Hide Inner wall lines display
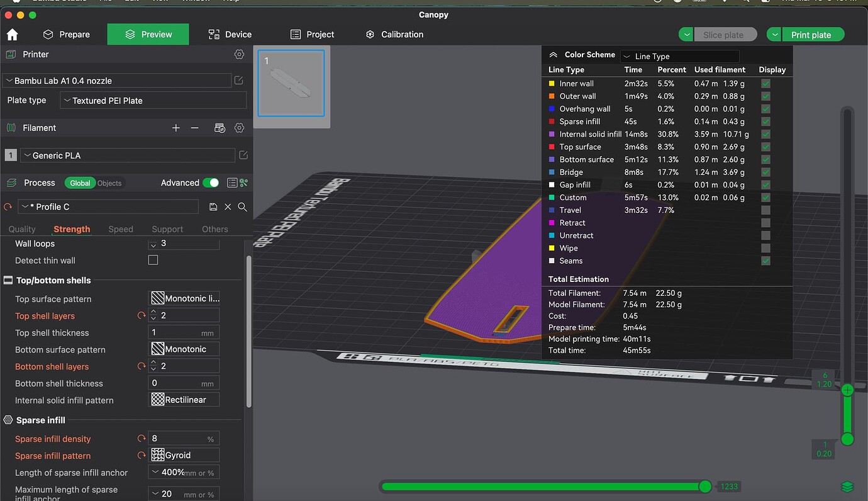The width and height of the screenshot is (868, 501). point(765,84)
